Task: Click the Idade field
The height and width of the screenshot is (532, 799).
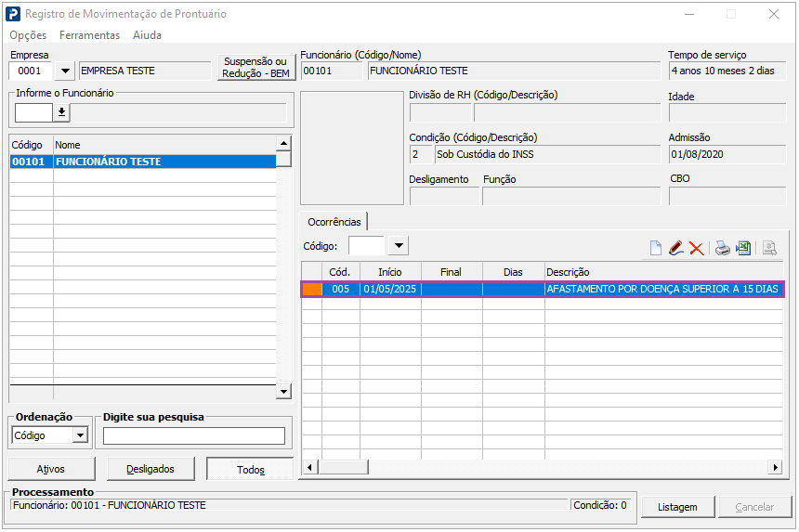Action: tap(727, 112)
